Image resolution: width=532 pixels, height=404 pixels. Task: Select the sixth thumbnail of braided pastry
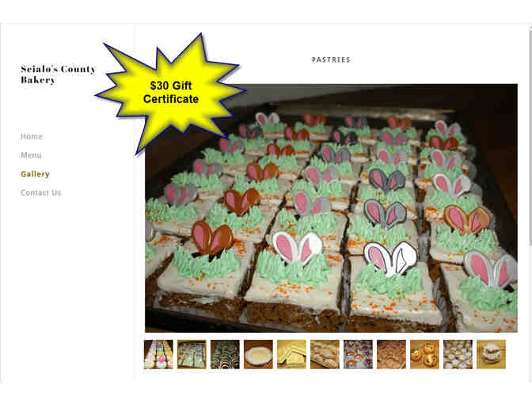325,354
